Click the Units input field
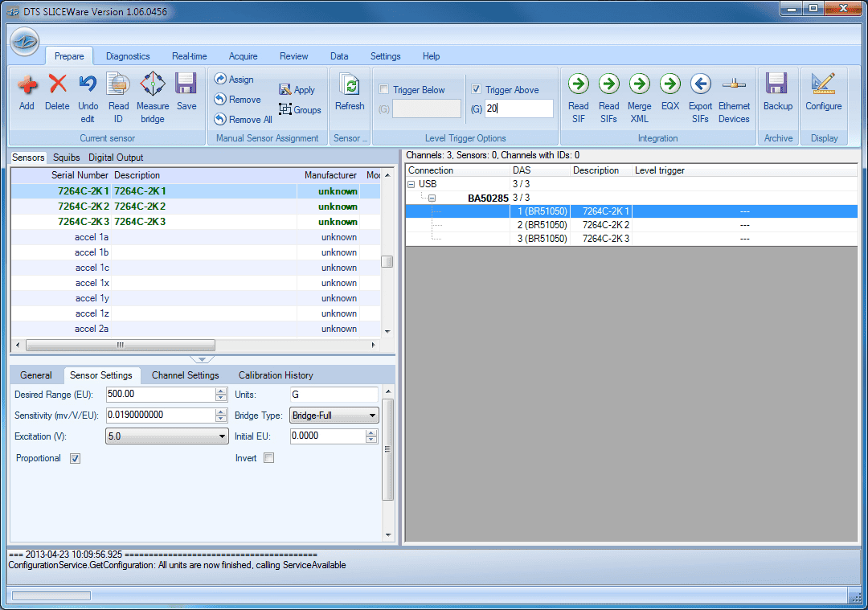 point(334,395)
